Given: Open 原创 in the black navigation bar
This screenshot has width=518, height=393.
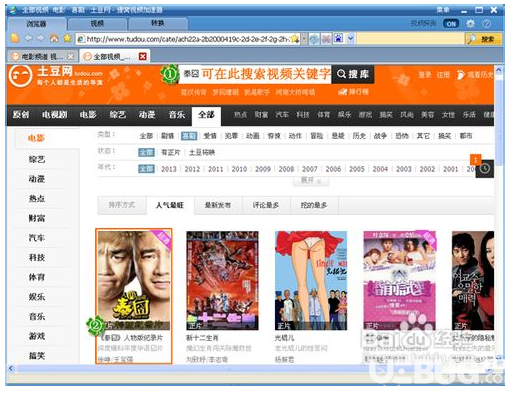Looking at the screenshot, I should (21, 115).
